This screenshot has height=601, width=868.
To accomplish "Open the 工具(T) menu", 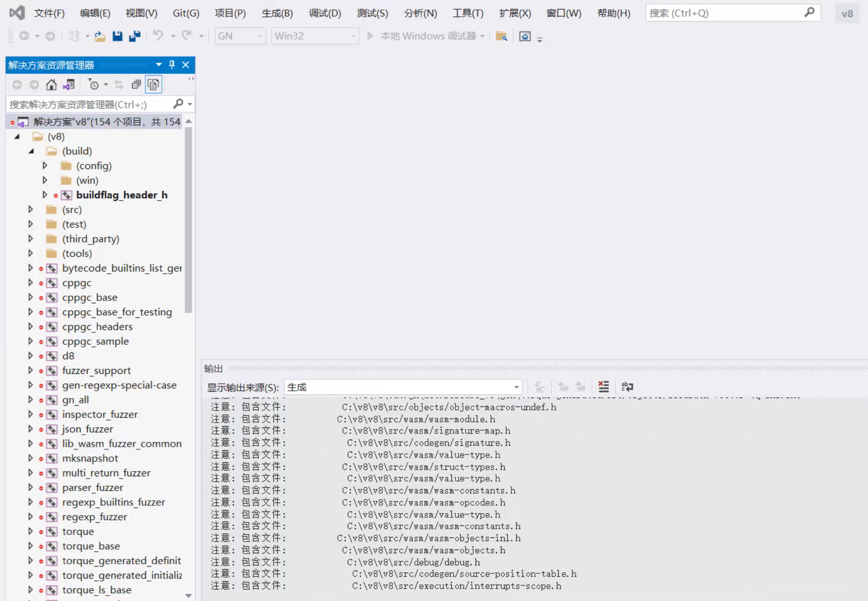I will pos(468,13).
